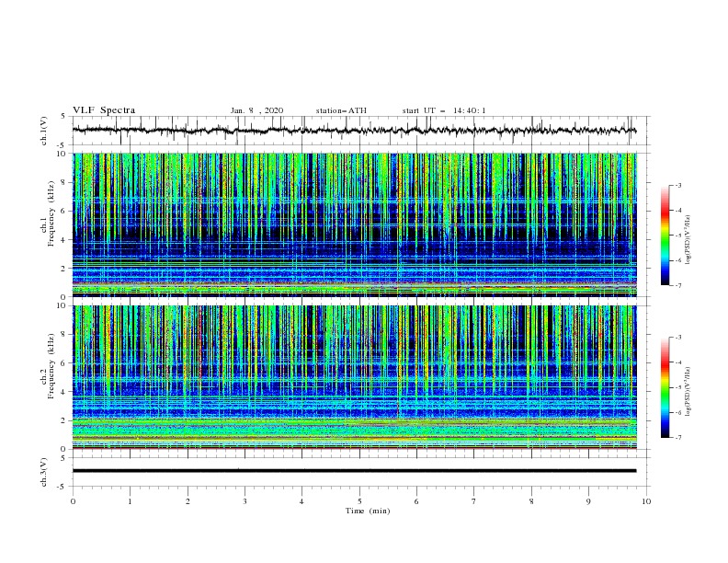Select the ch.1 colorbar "log(PSD)(V²/Hz)" label
This screenshot has height=563, width=728.
688,240
